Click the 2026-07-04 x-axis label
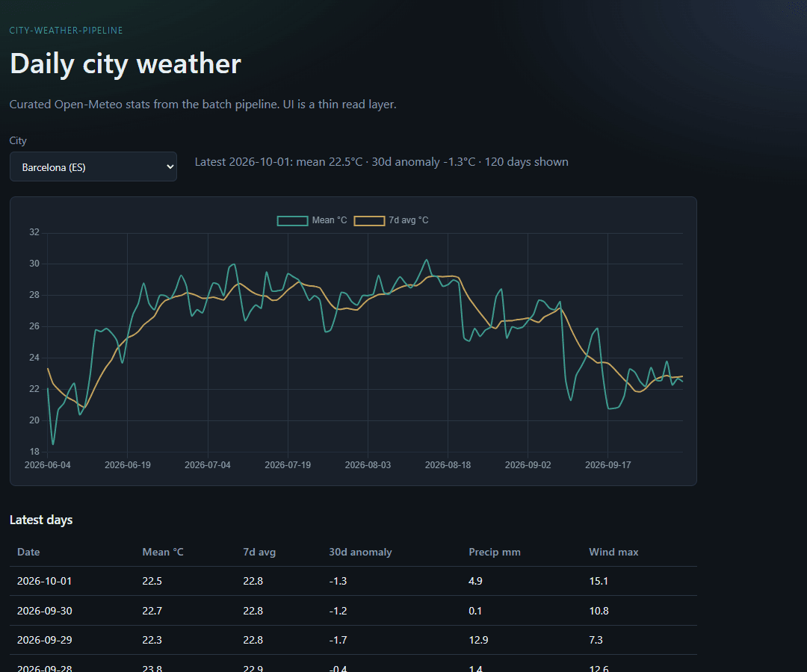807x672 pixels. 208,464
